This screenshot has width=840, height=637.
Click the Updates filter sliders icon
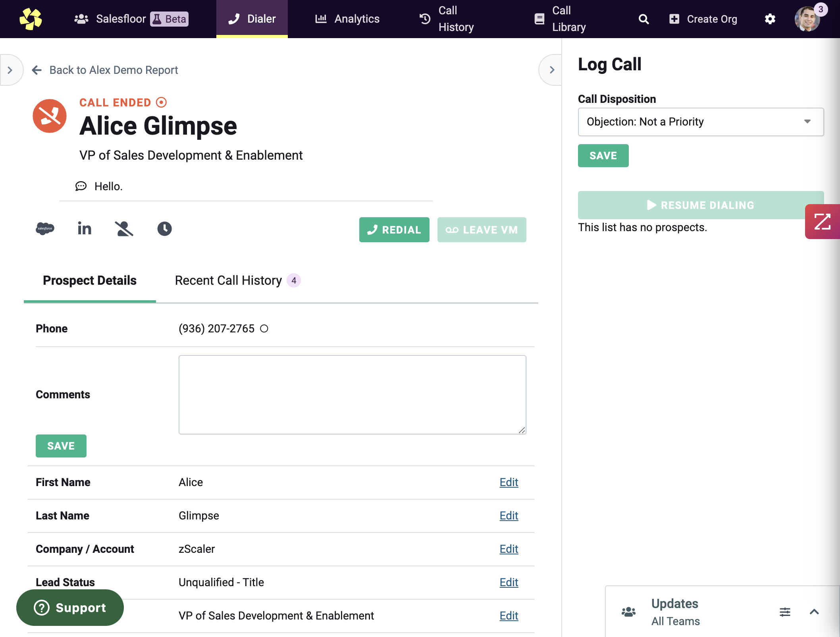785,612
